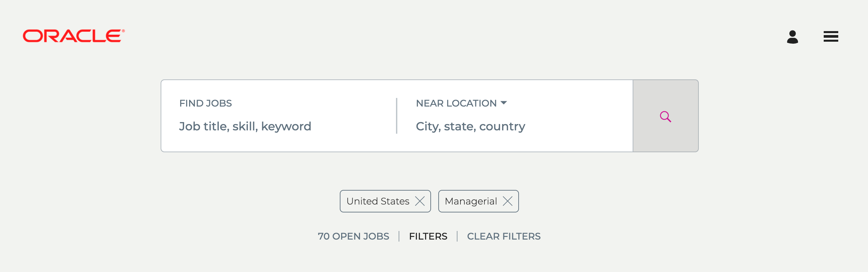Focus the job title, skill, keyword field

(245, 126)
